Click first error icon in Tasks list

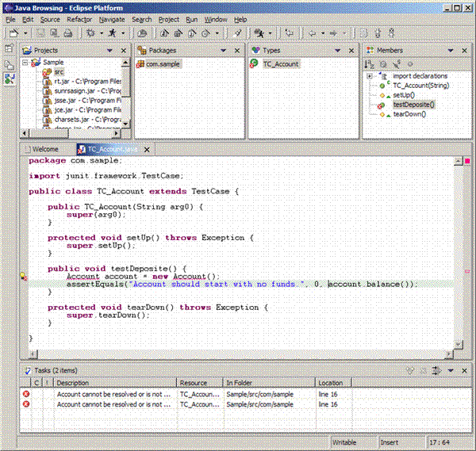(26, 394)
